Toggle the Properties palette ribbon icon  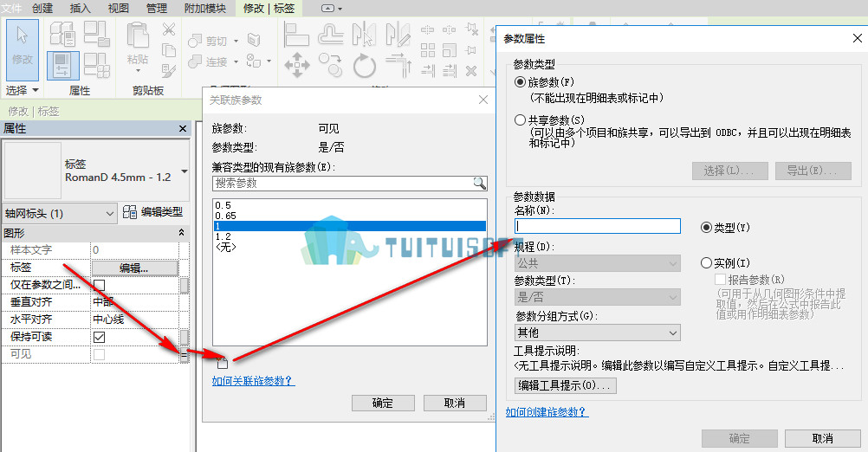coord(62,65)
